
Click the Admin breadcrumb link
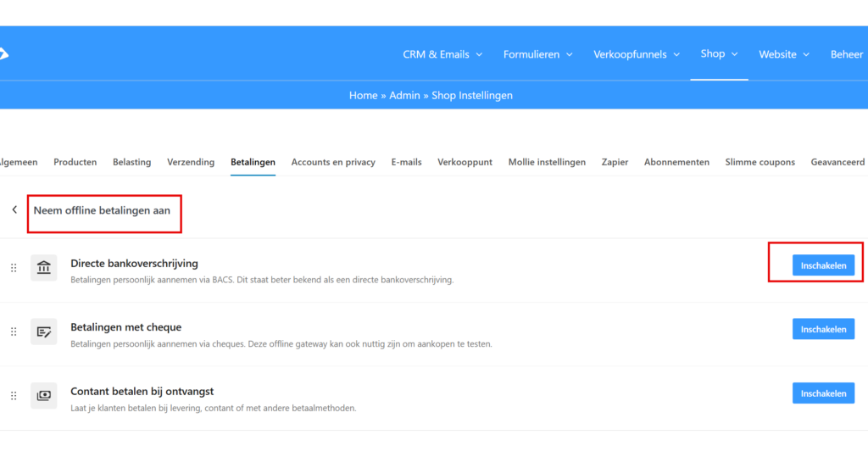(x=404, y=95)
